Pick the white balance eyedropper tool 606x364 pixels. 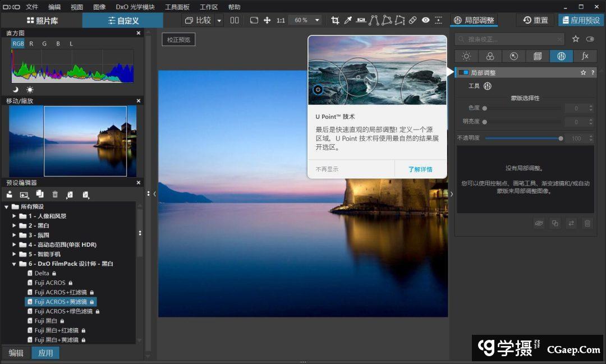tap(348, 20)
